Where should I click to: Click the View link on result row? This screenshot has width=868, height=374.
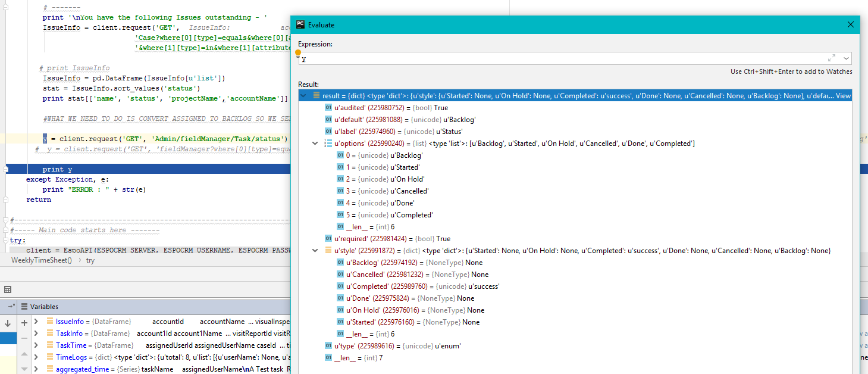coord(843,96)
